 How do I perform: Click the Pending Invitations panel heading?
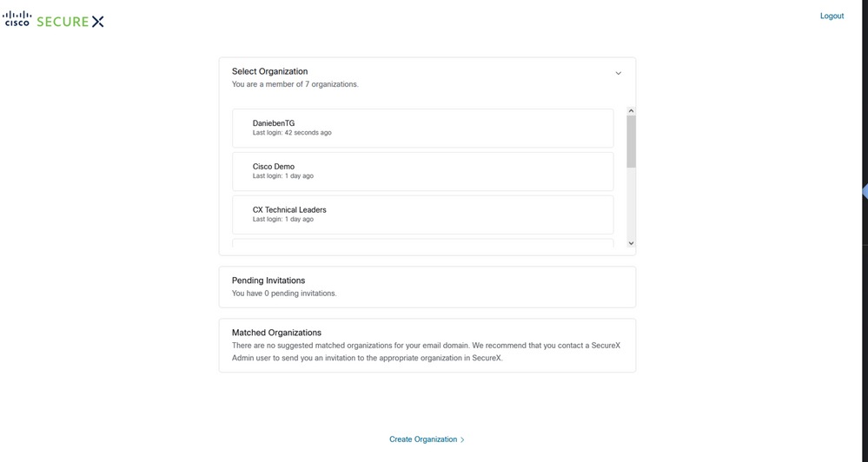point(268,280)
